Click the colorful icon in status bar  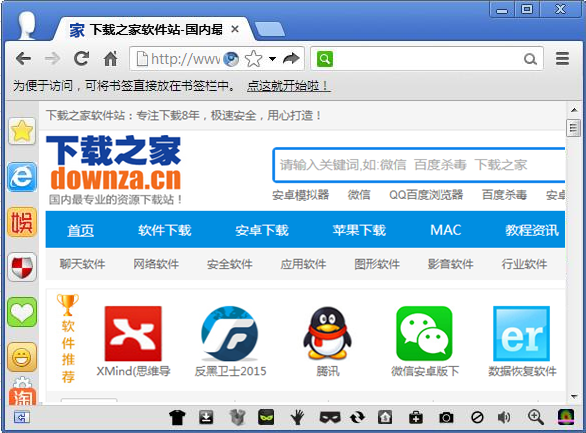[x=566, y=417]
